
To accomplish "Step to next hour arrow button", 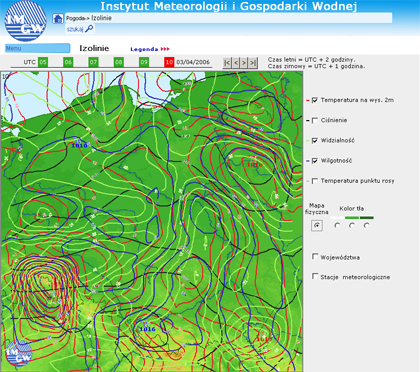I will point(244,63).
